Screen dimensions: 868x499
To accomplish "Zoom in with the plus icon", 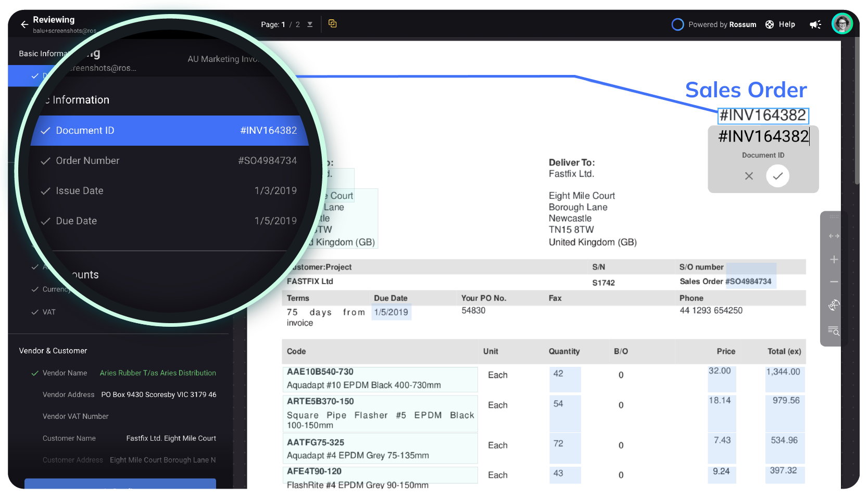I will pos(834,260).
